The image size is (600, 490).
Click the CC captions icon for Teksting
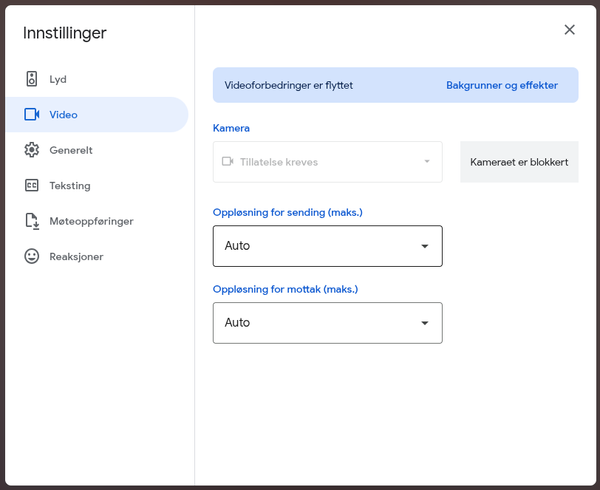pos(31,186)
